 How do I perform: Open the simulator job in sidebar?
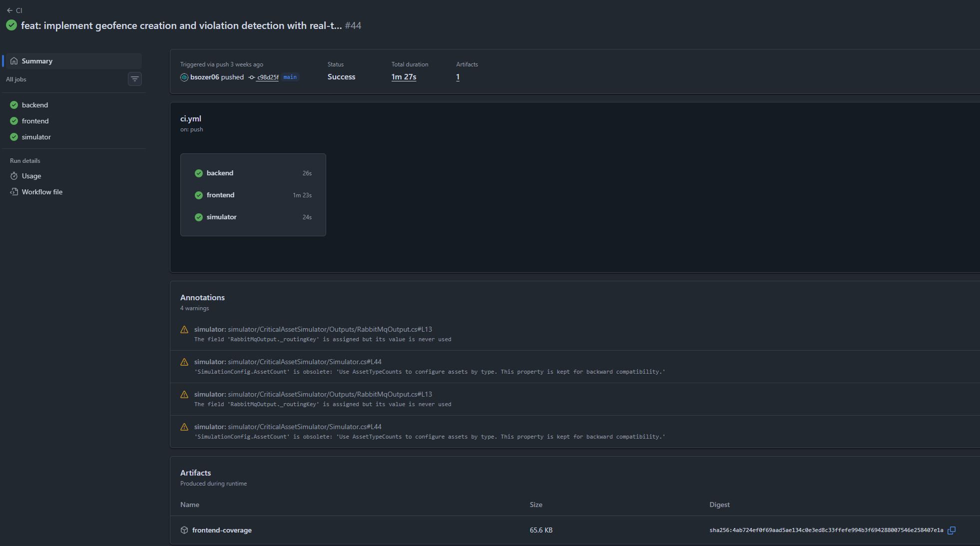36,137
